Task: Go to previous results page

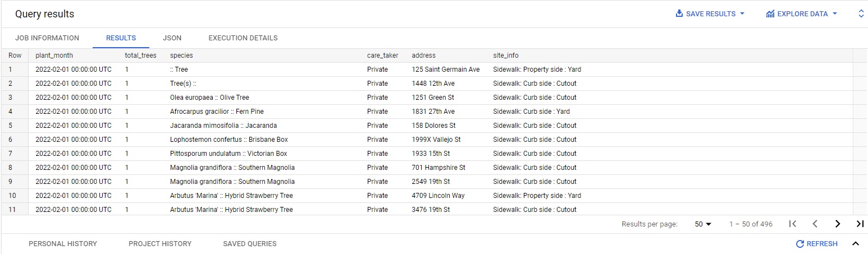Action: [x=815, y=224]
